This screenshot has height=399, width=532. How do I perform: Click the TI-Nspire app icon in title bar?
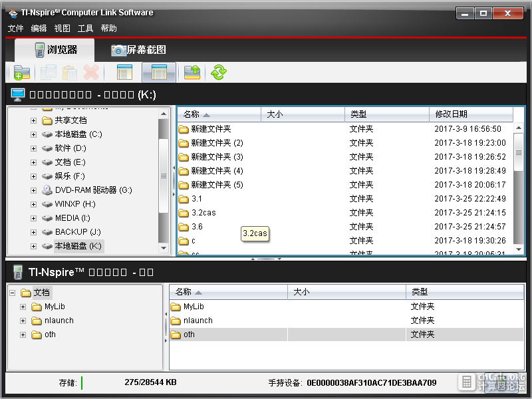(13, 13)
